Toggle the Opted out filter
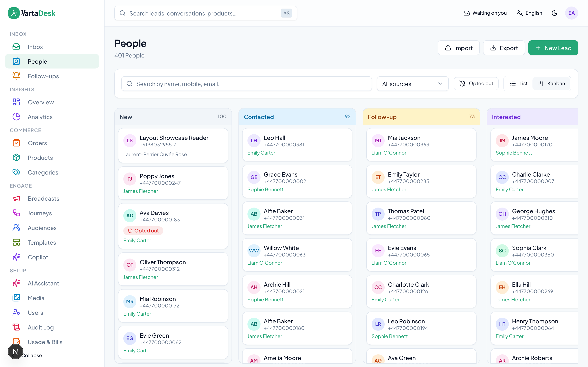Screen dimensions: 588x367 [476, 84]
